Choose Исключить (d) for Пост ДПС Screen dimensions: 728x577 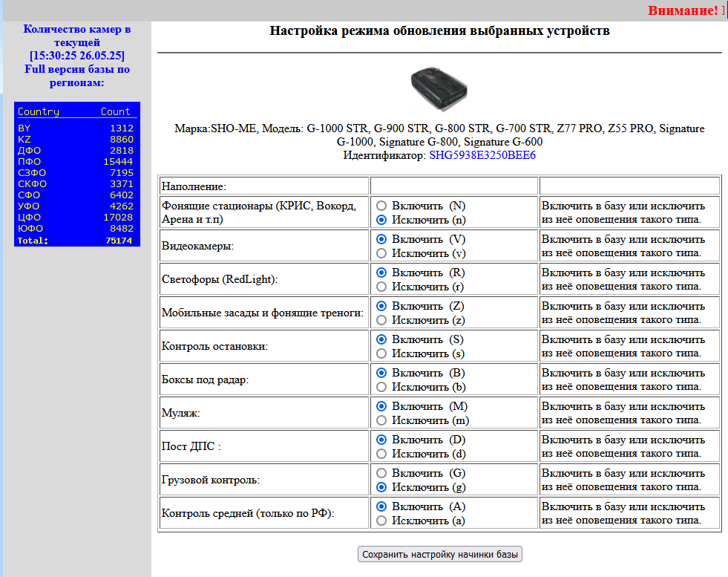click(381, 454)
